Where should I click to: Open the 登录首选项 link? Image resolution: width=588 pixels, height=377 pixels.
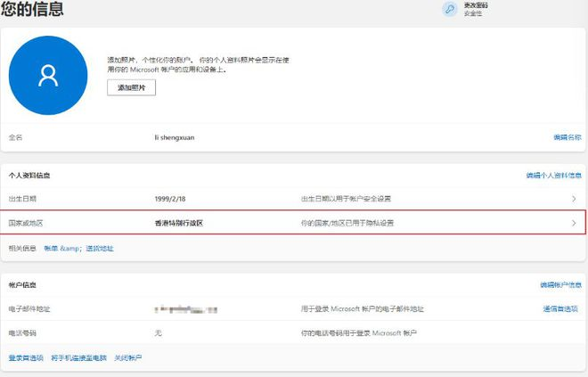26,357
